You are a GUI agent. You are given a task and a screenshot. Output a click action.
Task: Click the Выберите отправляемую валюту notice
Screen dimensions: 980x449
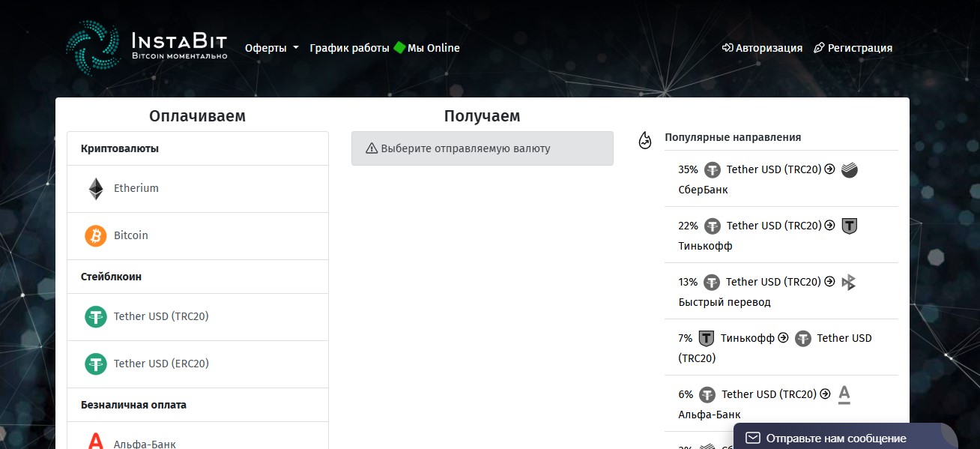[483, 148]
